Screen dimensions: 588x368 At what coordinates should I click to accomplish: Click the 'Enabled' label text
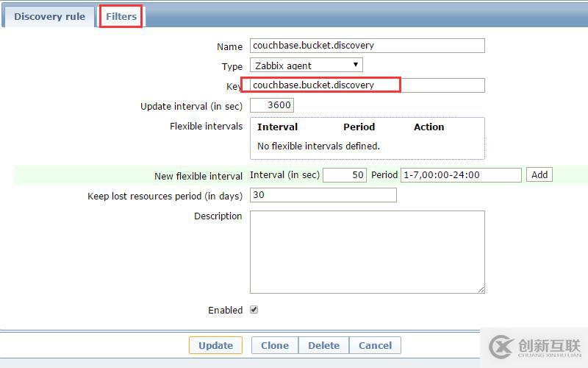tap(226, 310)
